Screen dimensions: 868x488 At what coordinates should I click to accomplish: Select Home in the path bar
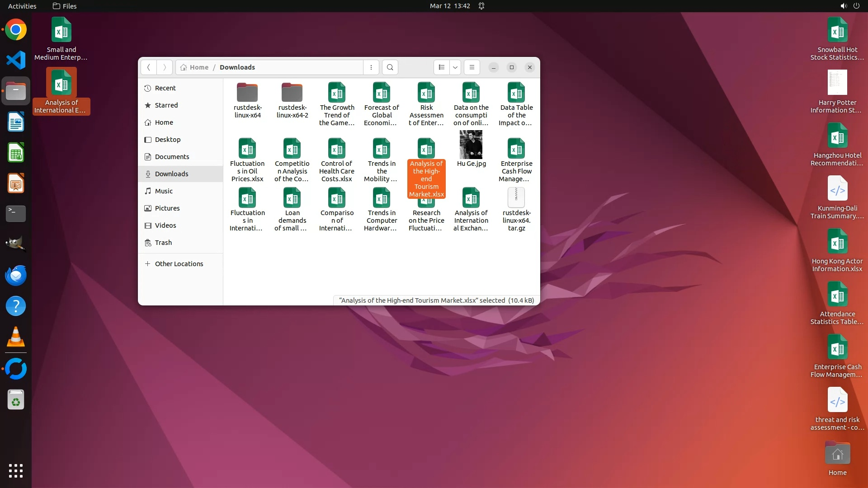[195, 67]
